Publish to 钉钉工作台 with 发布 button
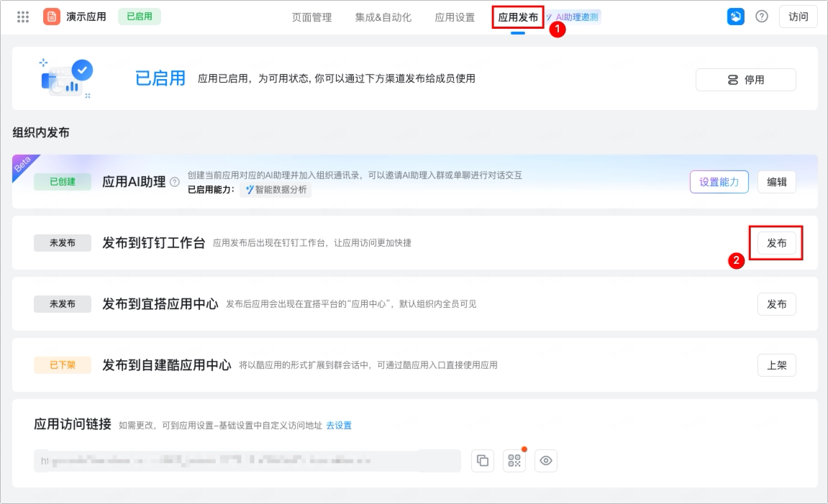 776,243
